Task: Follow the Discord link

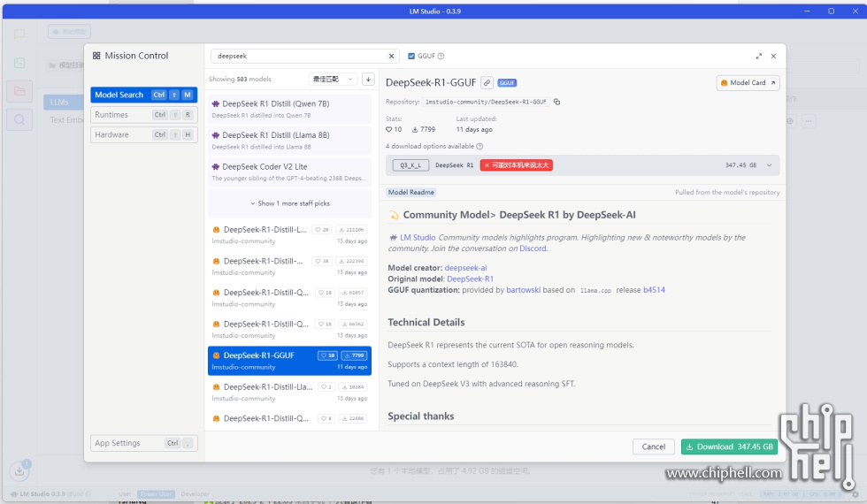Action: pos(533,248)
